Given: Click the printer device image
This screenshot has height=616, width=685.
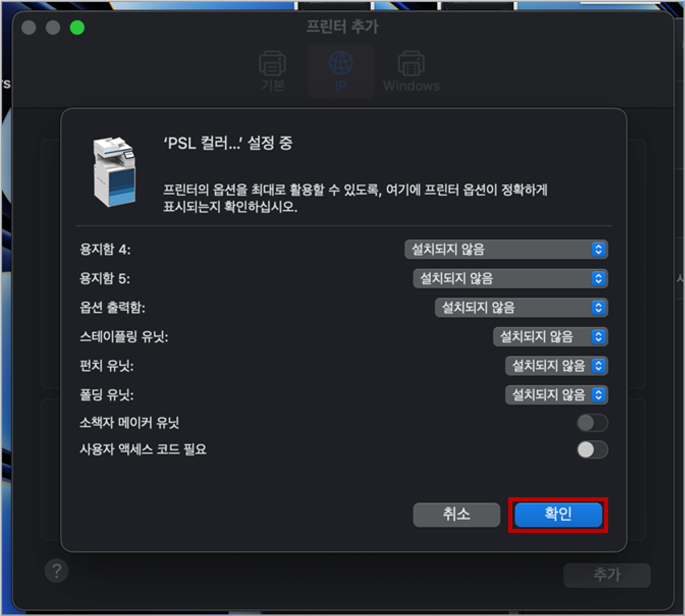Looking at the screenshot, I should (115, 171).
